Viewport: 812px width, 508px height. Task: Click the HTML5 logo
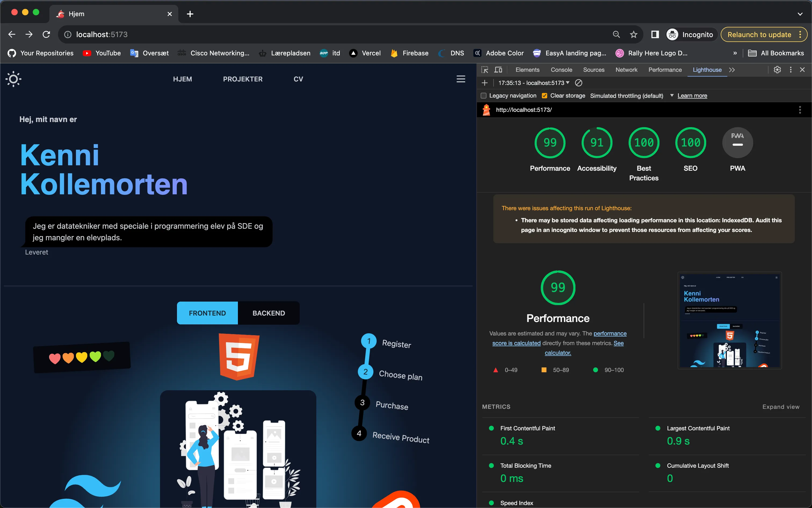click(x=239, y=356)
